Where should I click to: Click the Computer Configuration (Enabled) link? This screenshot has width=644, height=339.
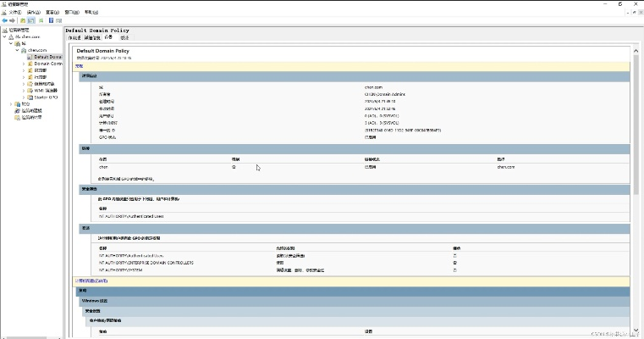(x=91, y=280)
